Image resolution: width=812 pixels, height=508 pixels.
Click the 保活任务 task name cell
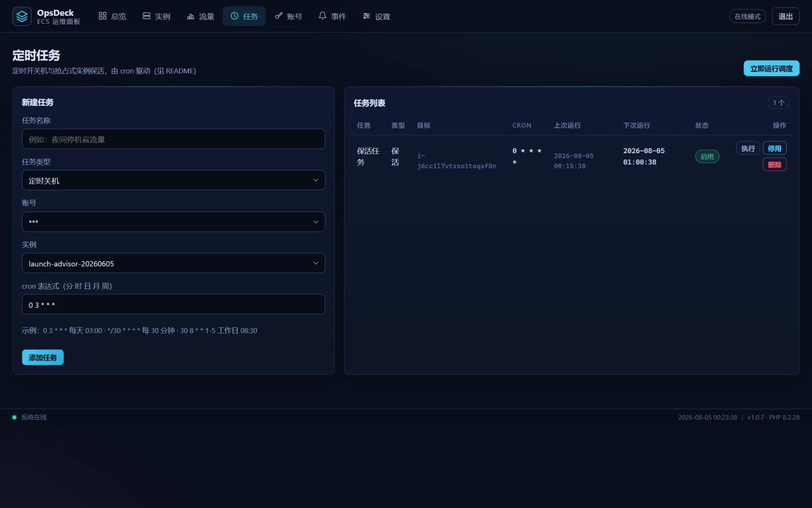click(x=368, y=157)
